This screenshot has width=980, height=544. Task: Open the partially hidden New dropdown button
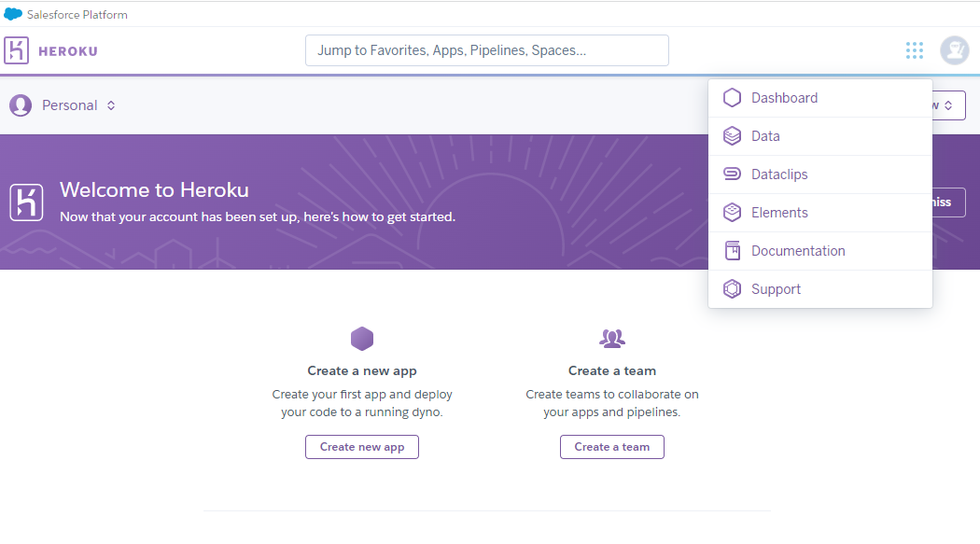pyautogui.click(x=949, y=105)
